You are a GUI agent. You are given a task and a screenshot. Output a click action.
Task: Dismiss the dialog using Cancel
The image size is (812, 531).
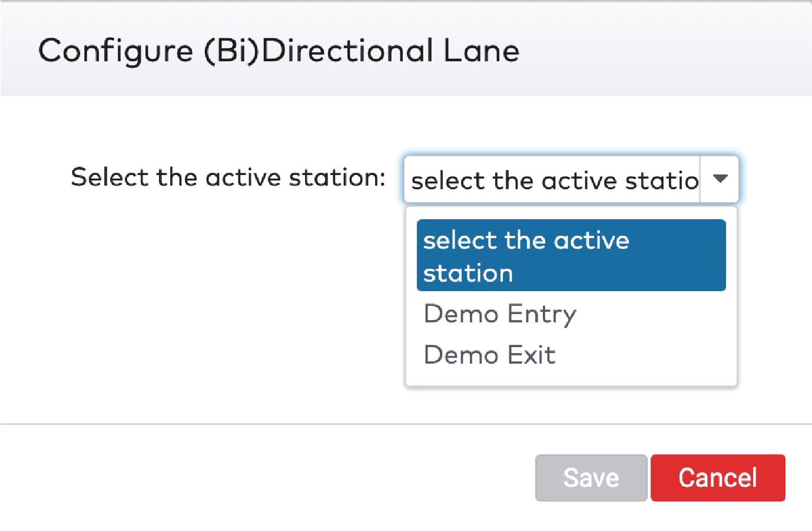click(x=718, y=477)
